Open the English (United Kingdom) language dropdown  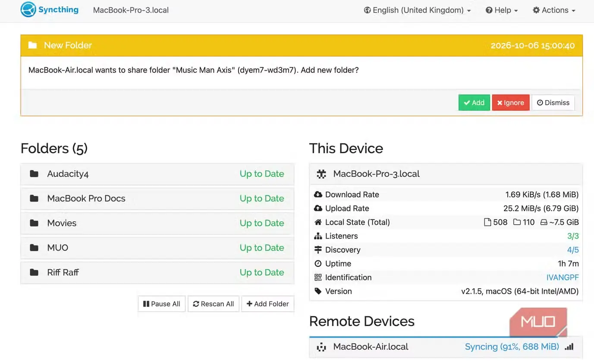click(x=417, y=10)
